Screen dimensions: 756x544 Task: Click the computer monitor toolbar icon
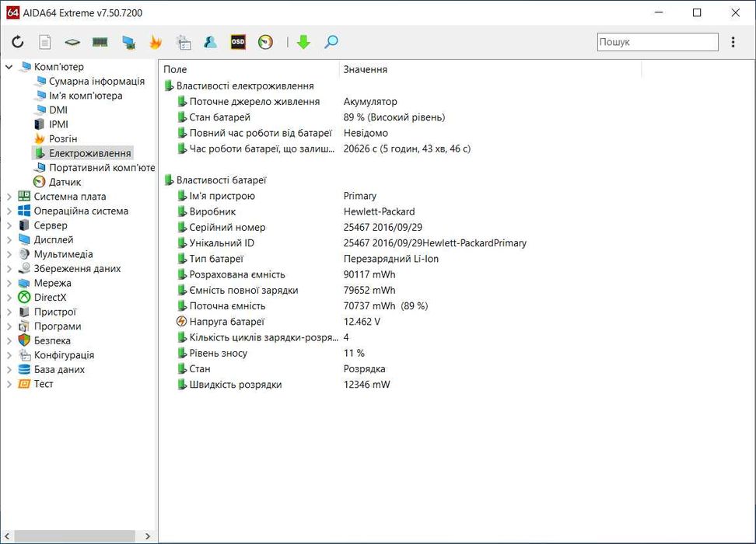(x=128, y=43)
